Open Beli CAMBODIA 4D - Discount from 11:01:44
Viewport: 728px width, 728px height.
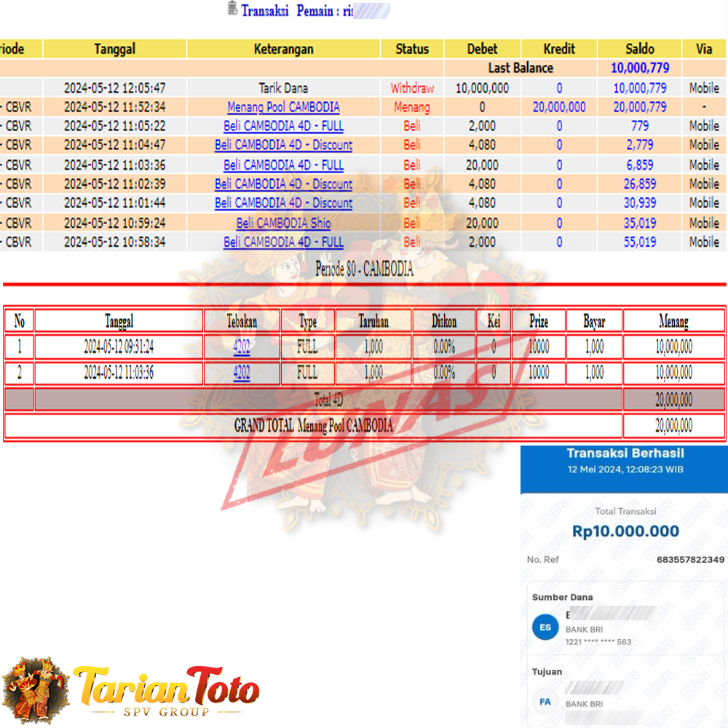[x=283, y=203]
